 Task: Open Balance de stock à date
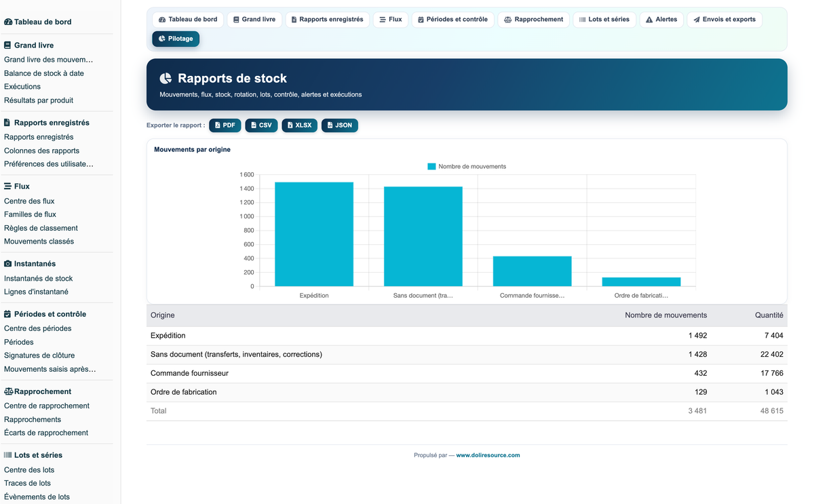coord(44,73)
